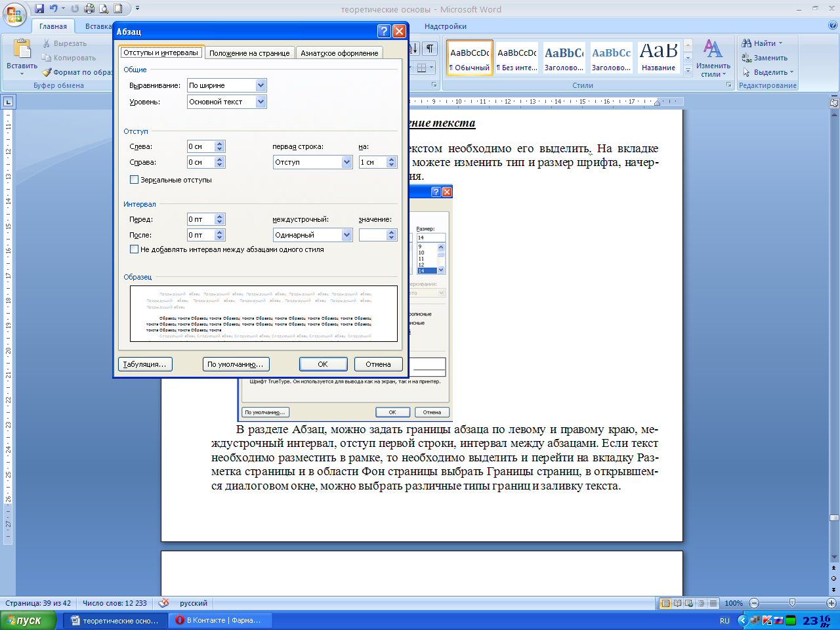Click the Найти binoculars icon

click(747, 43)
